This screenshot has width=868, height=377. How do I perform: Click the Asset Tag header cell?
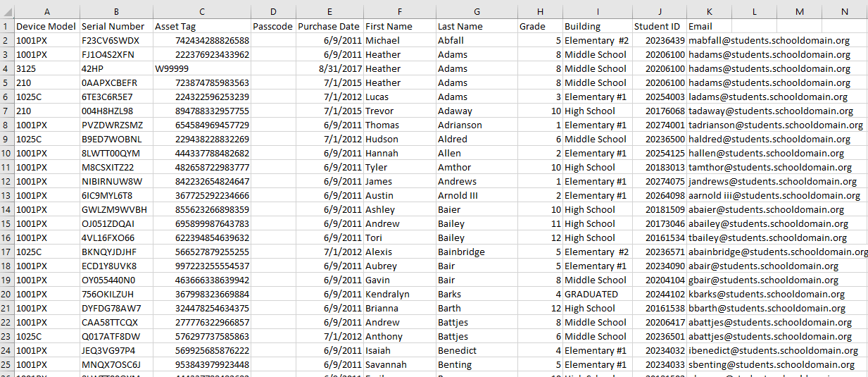pyautogui.click(x=202, y=26)
